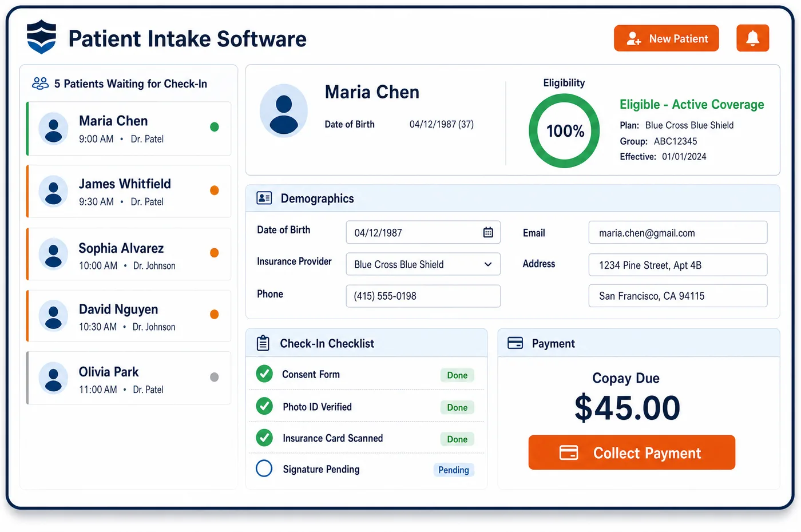Click Maria Chen's large profile avatar
The width and height of the screenshot is (801, 532).
click(x=284, y=110)
